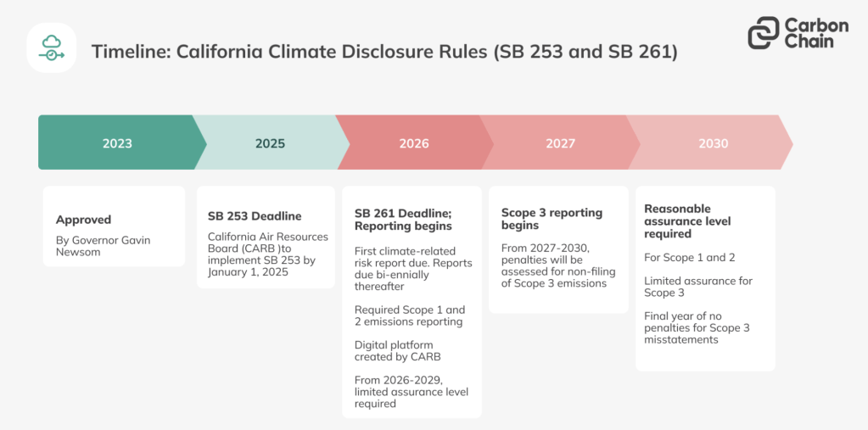Select the 2026 timeline arrow
The height and width of the screenshot is (430, 868).
[x=415, y=142]
